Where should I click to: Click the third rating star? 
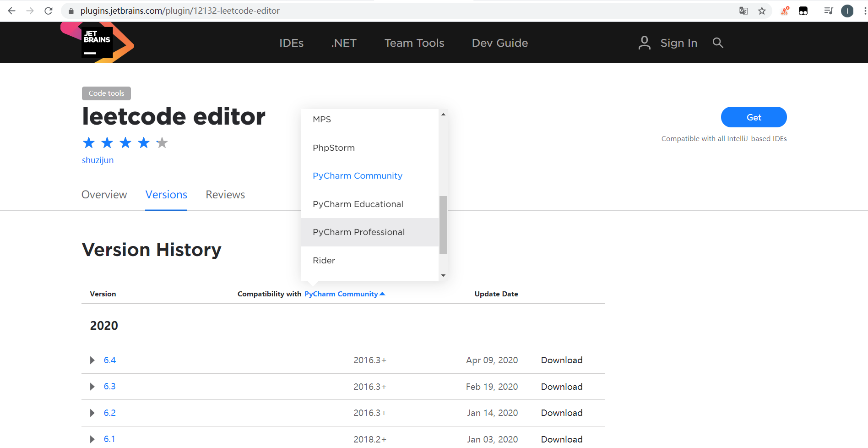point(125,143)
